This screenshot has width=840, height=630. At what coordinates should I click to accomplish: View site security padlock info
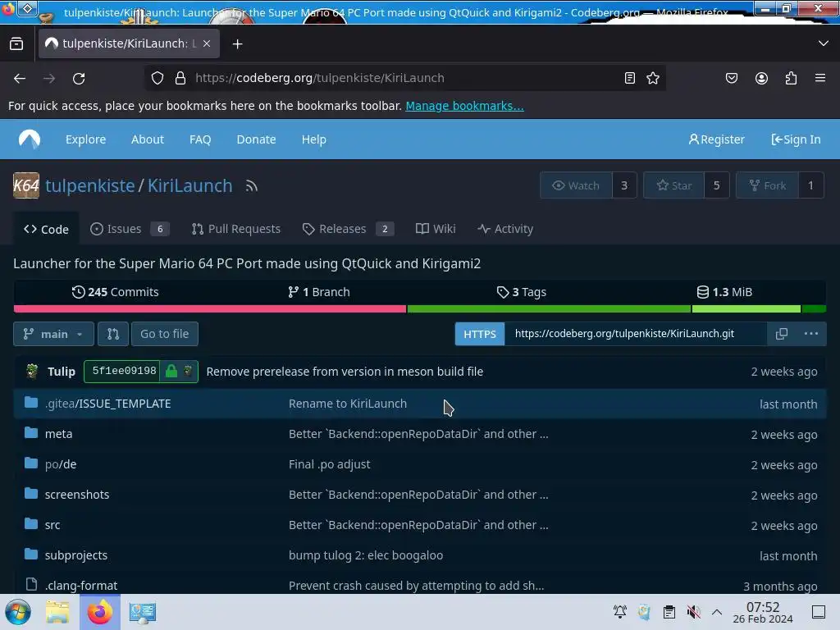click(180, 78)
